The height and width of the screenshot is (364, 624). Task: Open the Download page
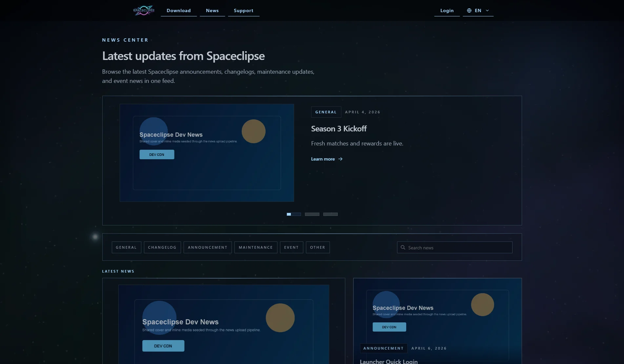(x=179, y=10)
